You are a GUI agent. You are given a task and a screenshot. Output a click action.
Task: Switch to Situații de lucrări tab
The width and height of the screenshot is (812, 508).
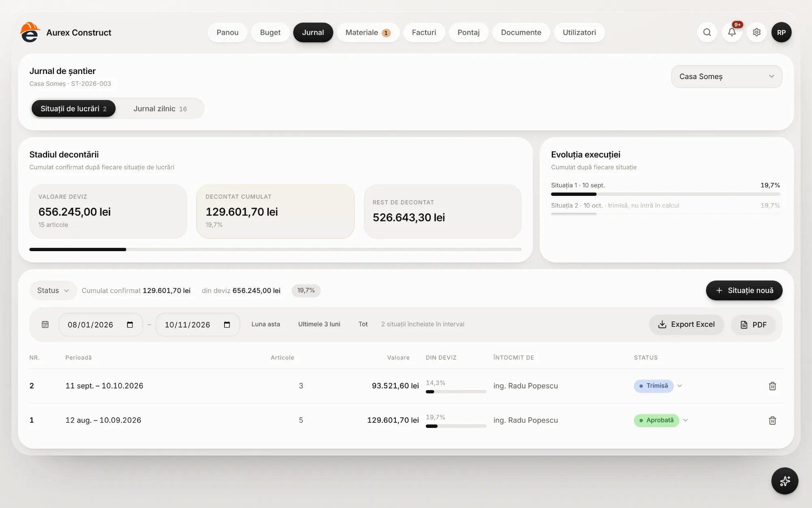[x=73, y=109]
